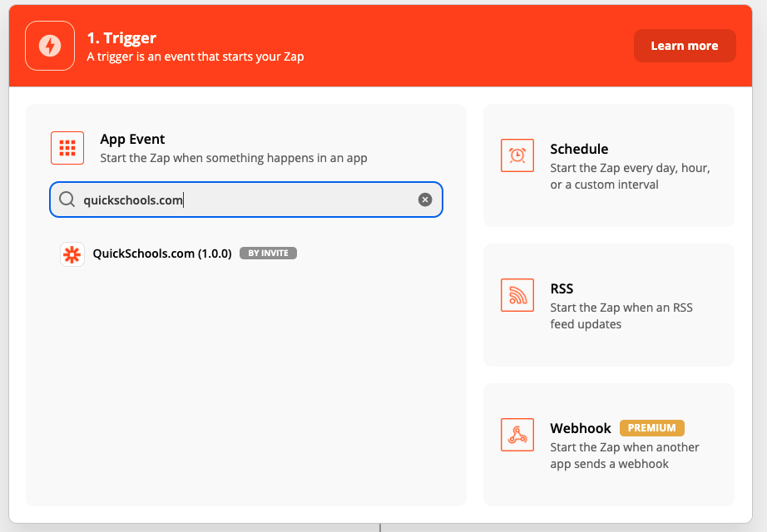
Task: Click 'Start the Zap when something happens' description
Action: [234, 159]
